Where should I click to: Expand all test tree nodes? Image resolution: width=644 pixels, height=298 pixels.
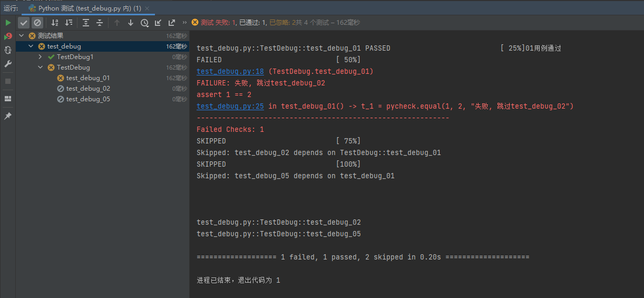(x=86, y=23)
